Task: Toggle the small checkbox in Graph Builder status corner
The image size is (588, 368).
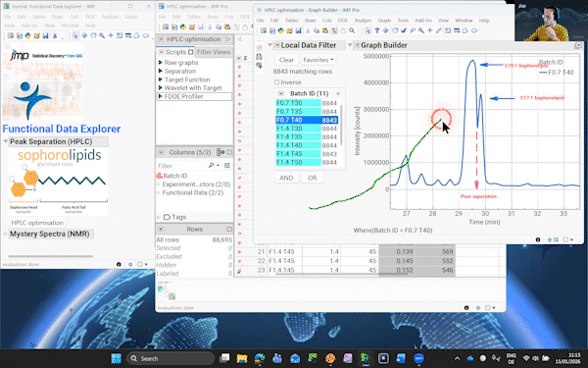Action: [x=565, y=239]
